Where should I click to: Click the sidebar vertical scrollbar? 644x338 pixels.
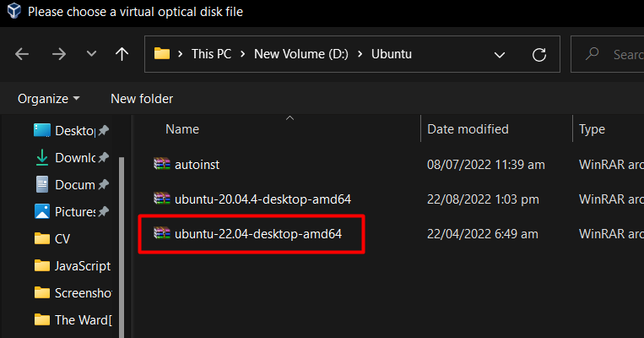point(122,247)
